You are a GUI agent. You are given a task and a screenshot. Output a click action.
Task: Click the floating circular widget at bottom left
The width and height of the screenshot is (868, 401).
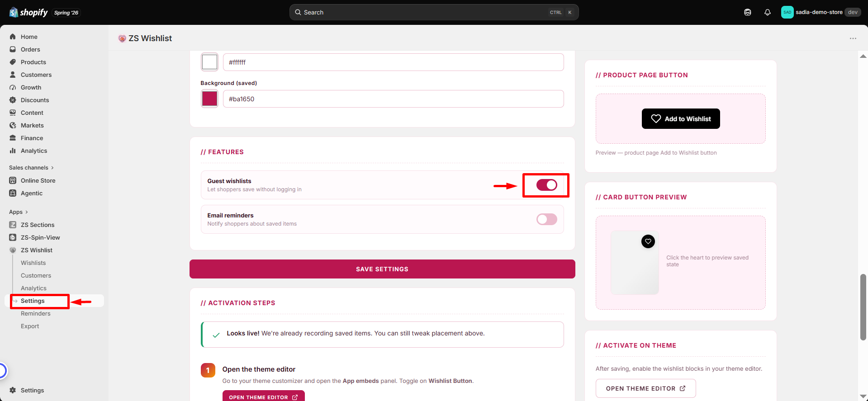tap(2, 371)
